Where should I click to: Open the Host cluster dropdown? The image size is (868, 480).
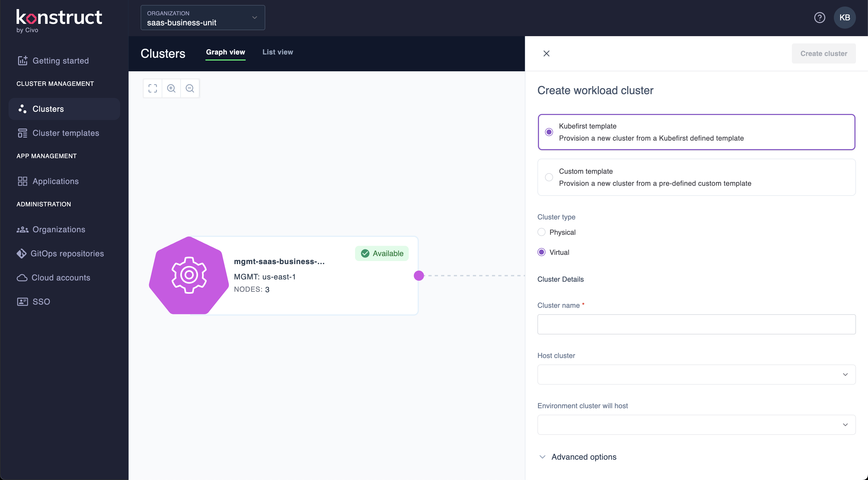click(x=696, y=374)
